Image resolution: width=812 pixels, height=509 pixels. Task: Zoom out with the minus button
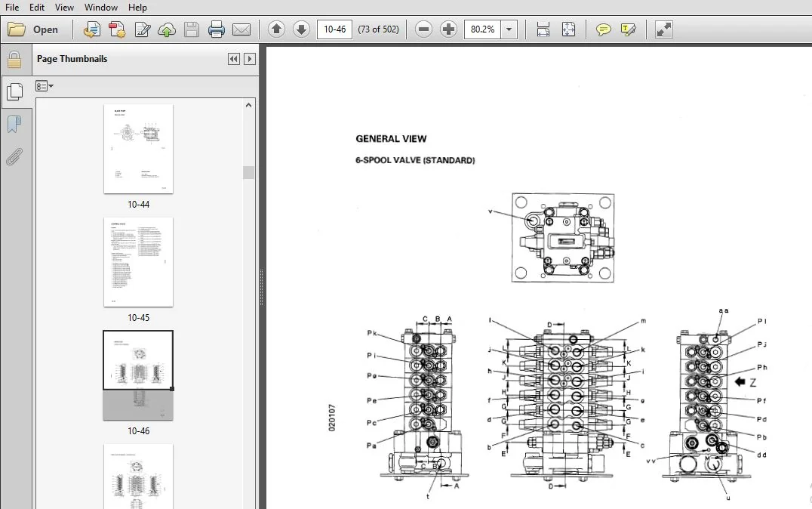423,29
